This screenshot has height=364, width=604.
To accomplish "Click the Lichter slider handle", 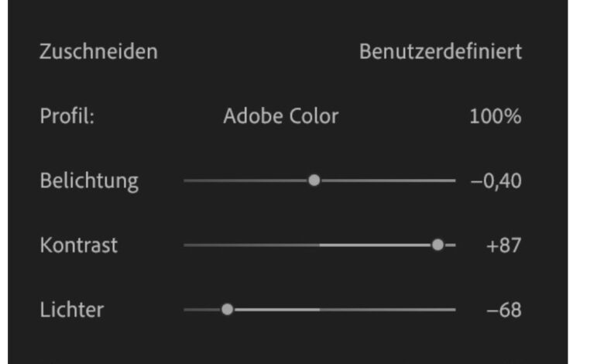I will pyautogui.click(x=227, y=309).
